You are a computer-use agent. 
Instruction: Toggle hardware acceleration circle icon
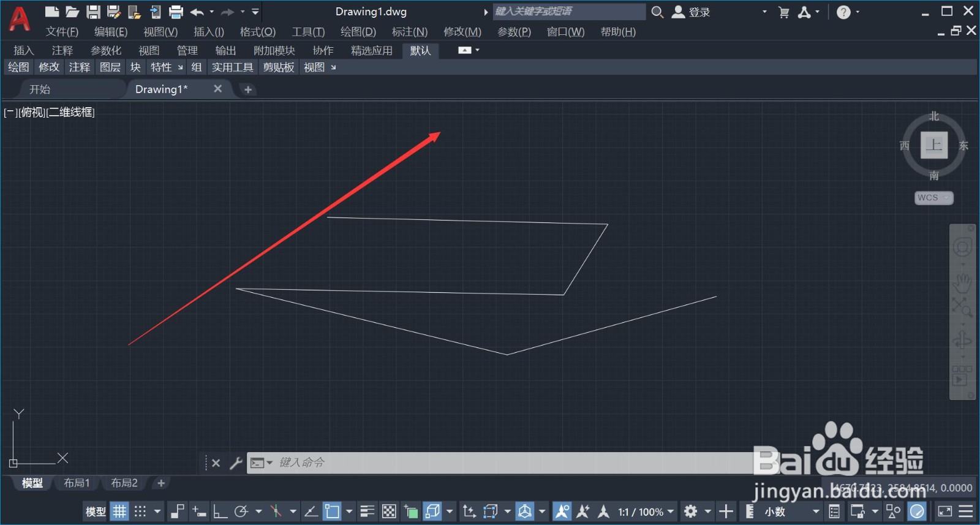[917, 511]
